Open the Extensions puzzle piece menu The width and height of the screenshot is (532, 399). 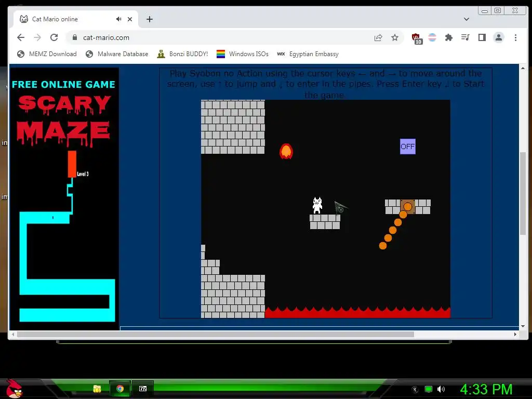[x=448, y=37]
